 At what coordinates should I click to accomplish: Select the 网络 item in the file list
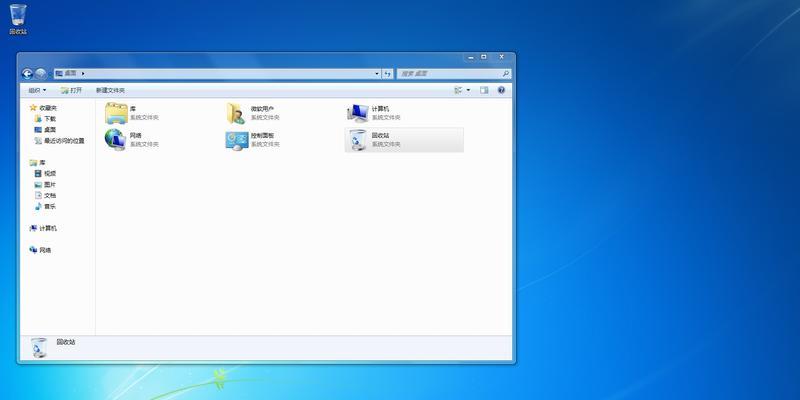(132, 140)
